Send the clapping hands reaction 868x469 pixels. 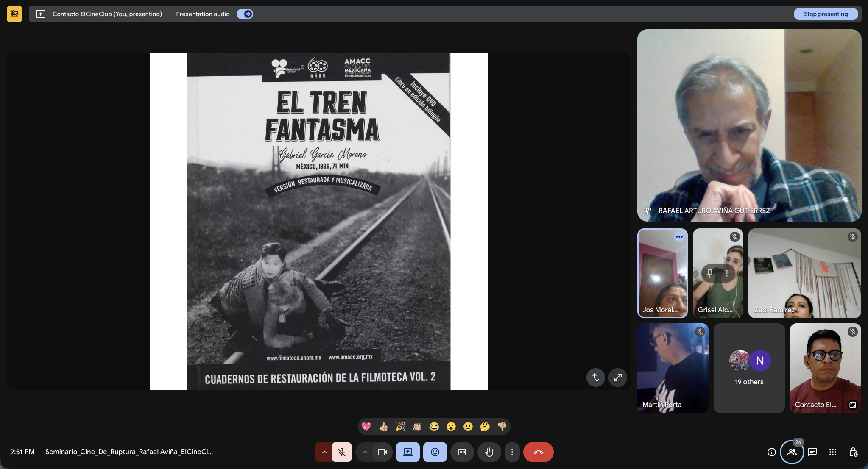click(417, 427)
